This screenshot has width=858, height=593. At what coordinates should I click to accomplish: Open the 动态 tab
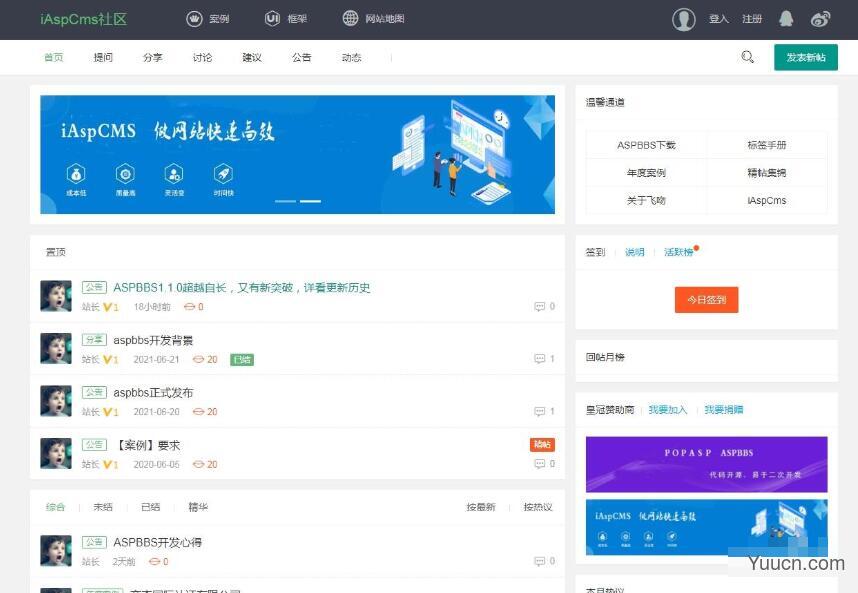point(351,57)
